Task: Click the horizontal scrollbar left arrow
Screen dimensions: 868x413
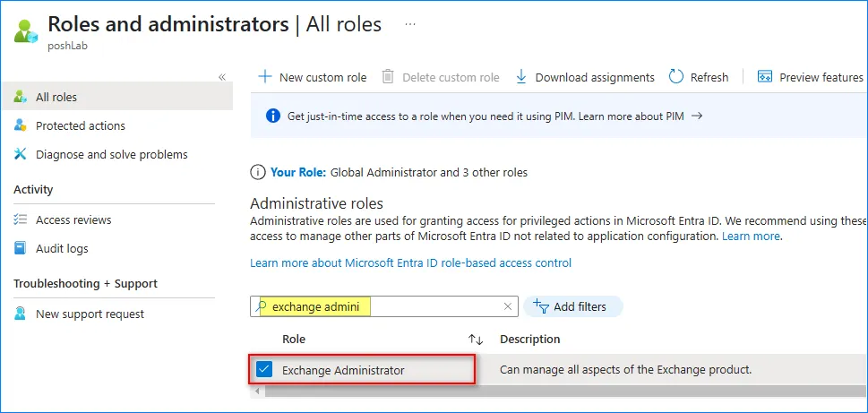Action: 258,391
